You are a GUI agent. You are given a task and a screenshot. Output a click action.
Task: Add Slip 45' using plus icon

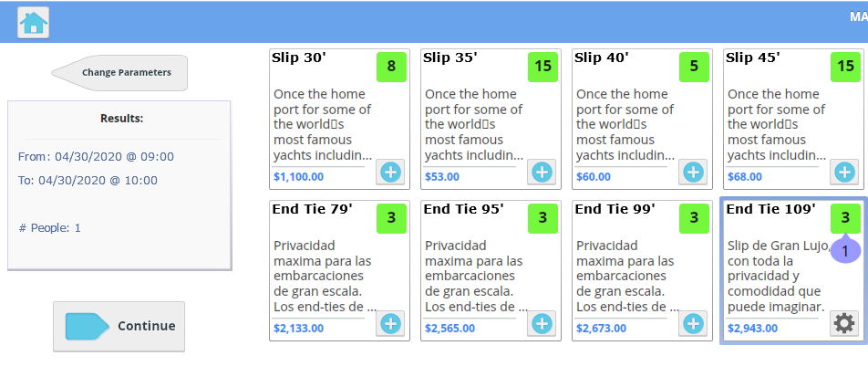(844, 173)
